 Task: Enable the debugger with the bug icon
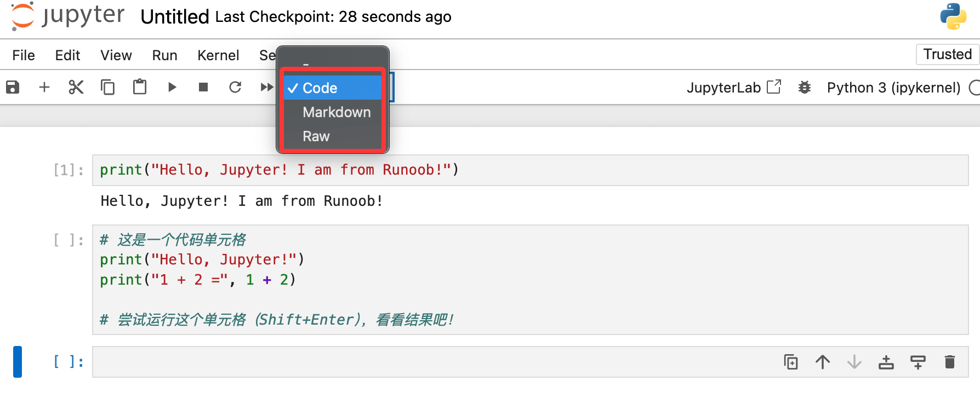(x=805, y=88)
